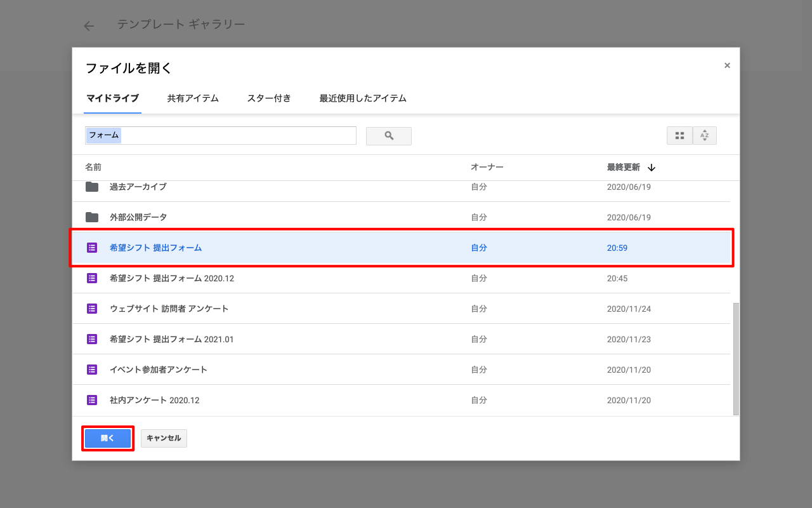Close the ファイルを開く dialog with the X
The width and height of the screenshot is (812, 508).
(x=727, y=65)
